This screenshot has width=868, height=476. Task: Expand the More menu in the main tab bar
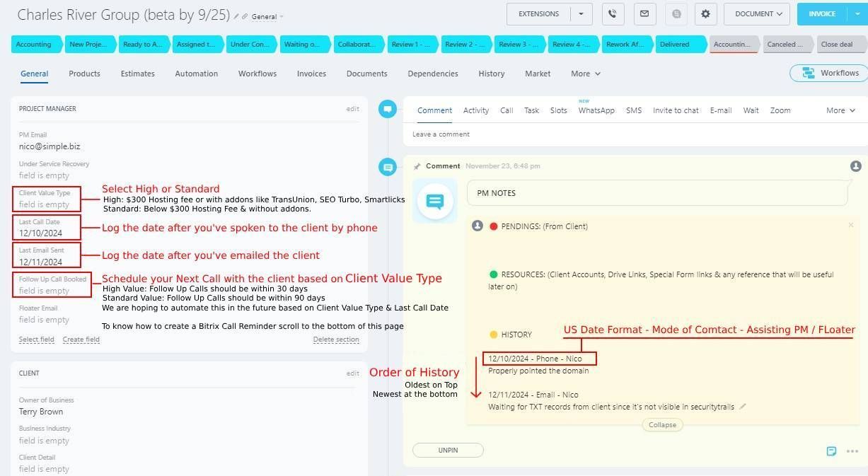pyautogui.click(x=586, y=74)
